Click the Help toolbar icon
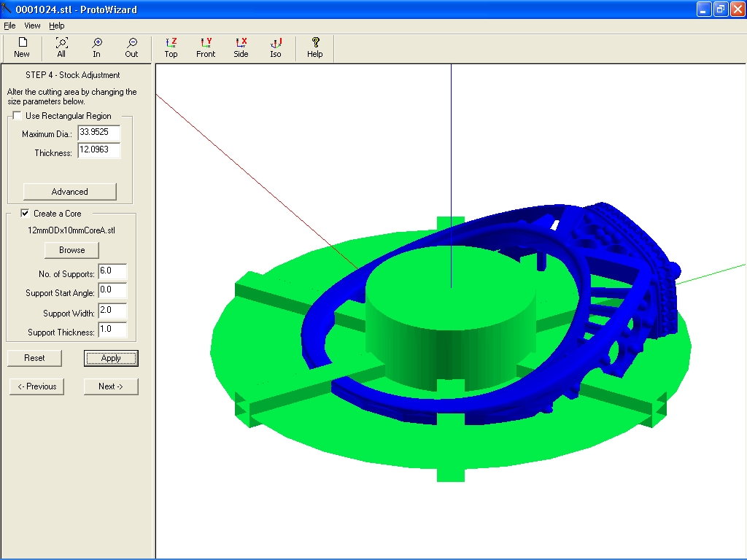The height and width of the screenshot is (560, 747). [x=315, y=47]
